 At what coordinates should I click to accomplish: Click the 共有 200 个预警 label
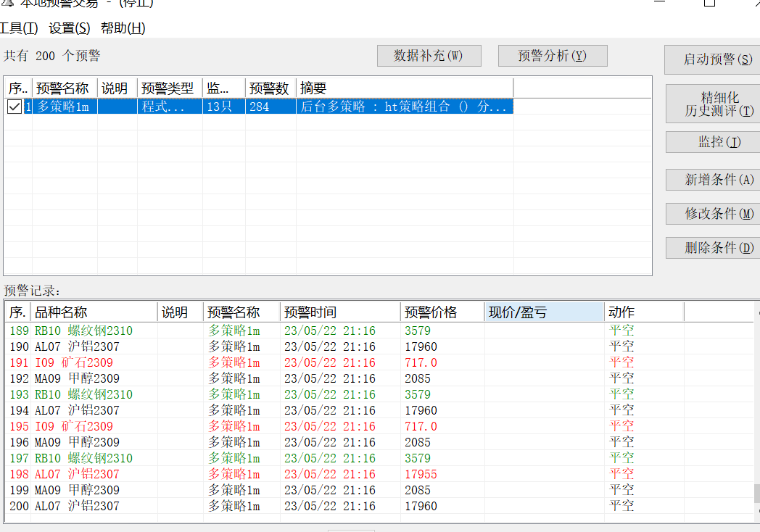coord(52,56)
